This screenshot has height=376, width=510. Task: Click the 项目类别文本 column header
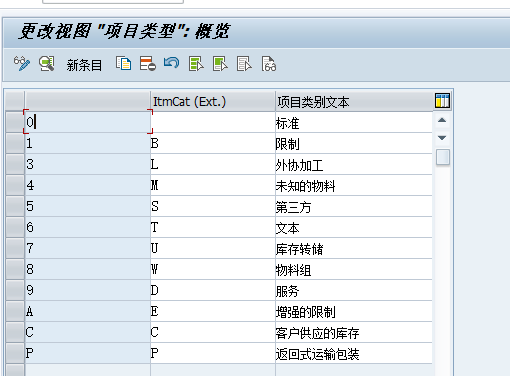[354, 101]
